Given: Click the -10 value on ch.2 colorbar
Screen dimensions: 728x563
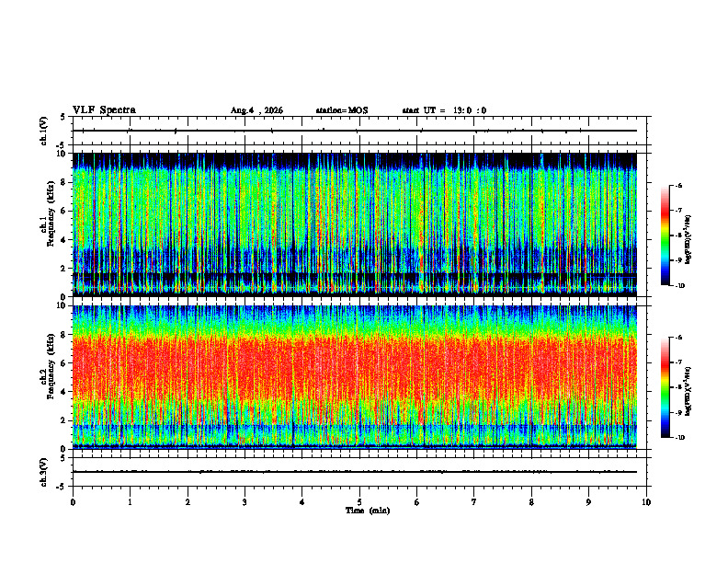Looking at the screenshot, I should tap(679, 438).
